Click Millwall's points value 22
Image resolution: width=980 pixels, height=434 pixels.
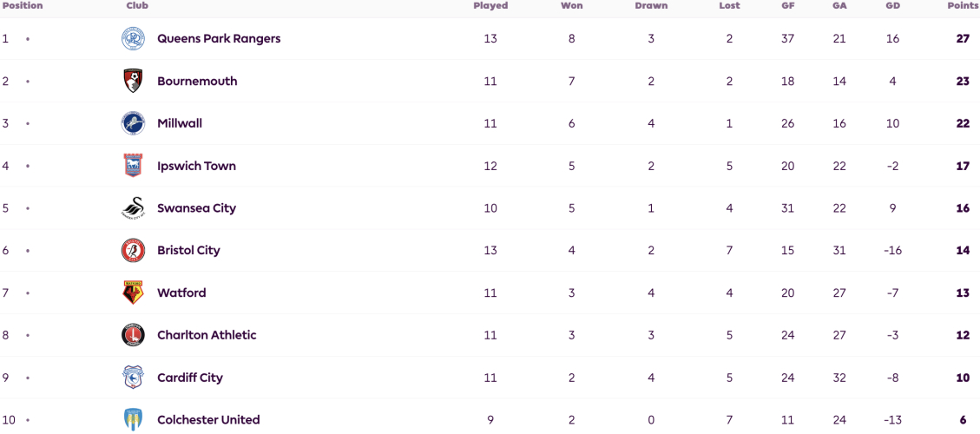(963, 123)
